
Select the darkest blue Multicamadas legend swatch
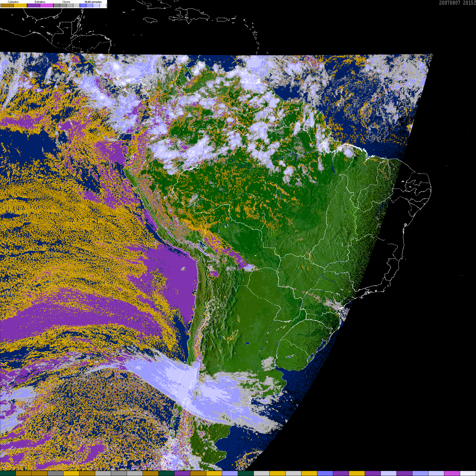[83, 5]
